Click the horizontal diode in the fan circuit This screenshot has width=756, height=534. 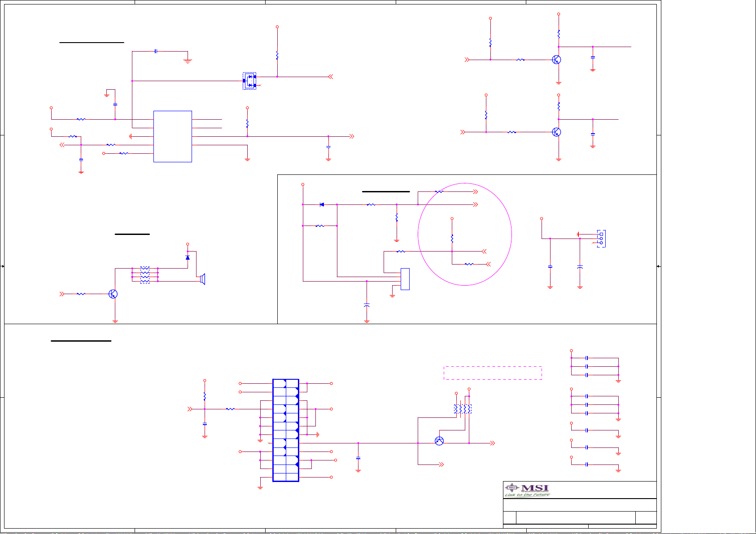322,204
